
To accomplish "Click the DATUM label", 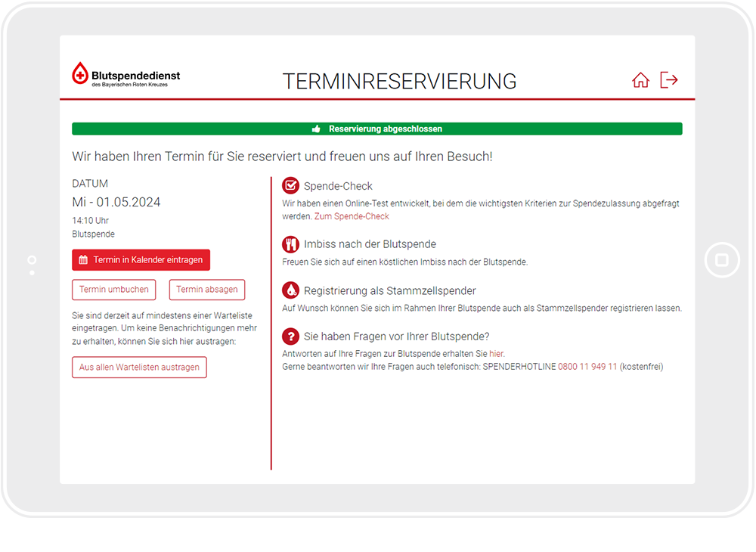I will (90, 184).
